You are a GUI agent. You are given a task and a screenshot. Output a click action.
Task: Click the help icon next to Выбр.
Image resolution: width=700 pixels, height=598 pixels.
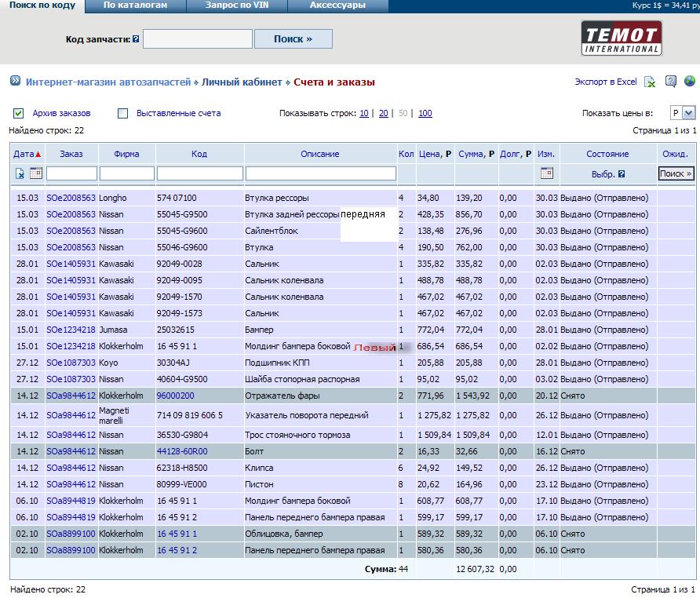[x=622, y=174]
